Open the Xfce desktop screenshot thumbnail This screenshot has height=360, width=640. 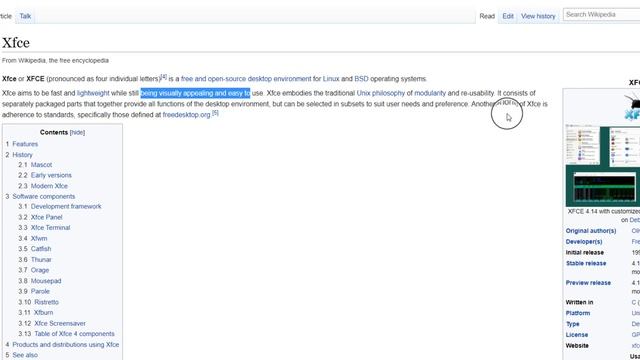[603, 166]
